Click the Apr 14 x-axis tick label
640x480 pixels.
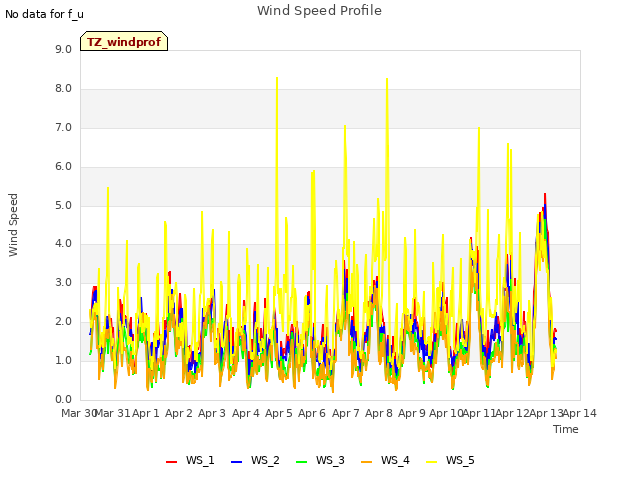point(580,413)
